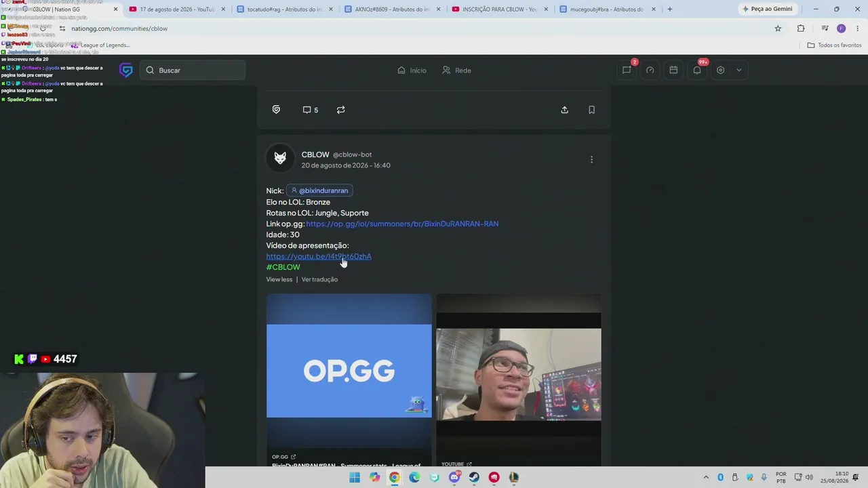Bookmark this page with the star icon

[778, 28]
